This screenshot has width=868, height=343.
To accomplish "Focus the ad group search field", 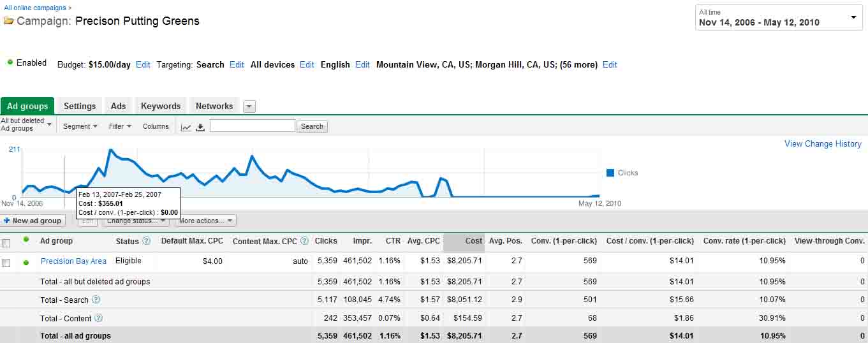I will coord(253,126).
